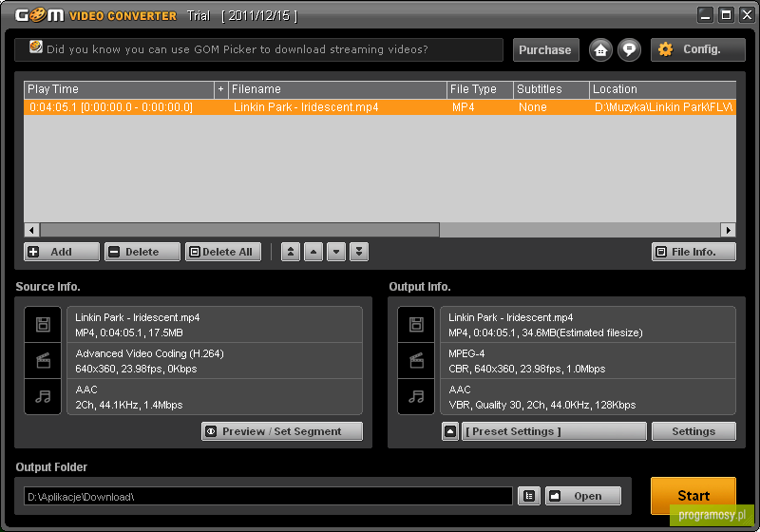
Task: Click the horizontal scrollbar thumb
Action: point(240,230)
